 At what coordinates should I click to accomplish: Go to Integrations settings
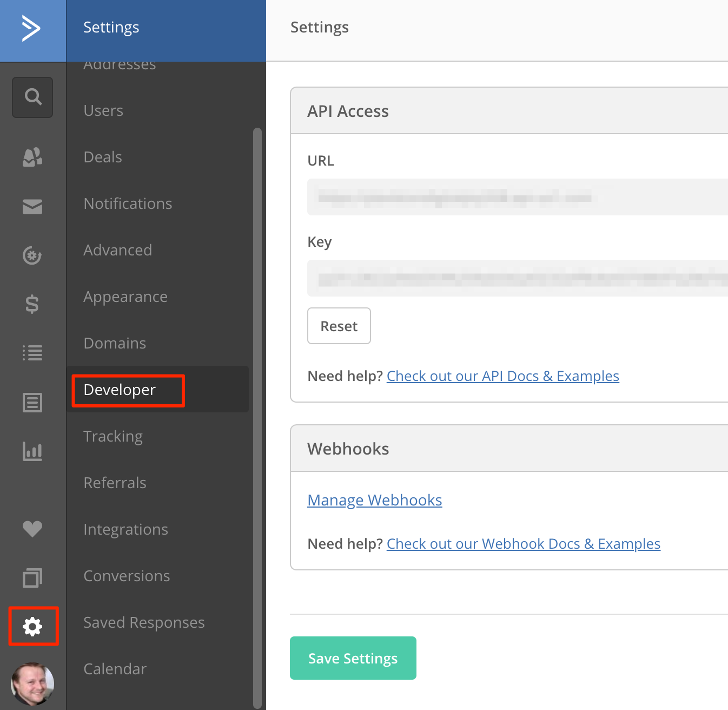pyautogui.click(x=125, y=529)
